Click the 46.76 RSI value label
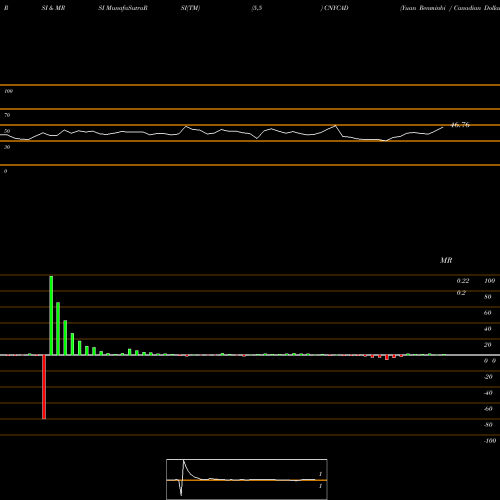The height and width of the screenshot is (500, 500). point(460,125)
